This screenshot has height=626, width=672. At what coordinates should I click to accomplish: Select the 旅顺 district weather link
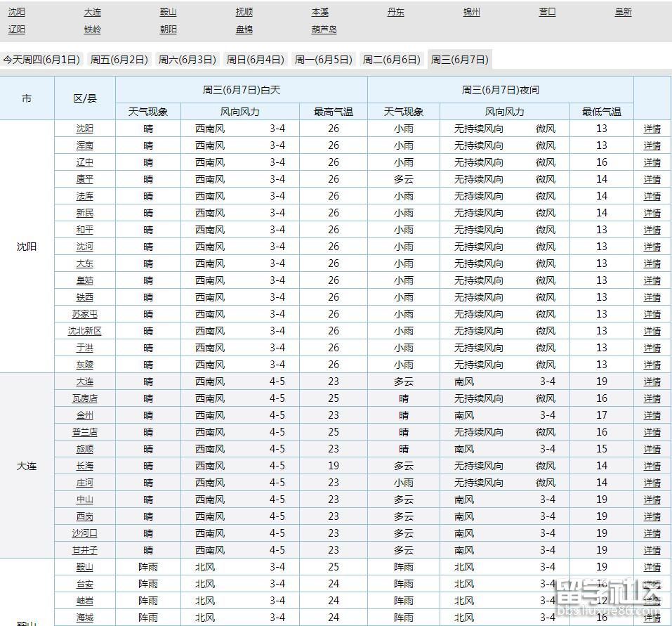point(84,449)
